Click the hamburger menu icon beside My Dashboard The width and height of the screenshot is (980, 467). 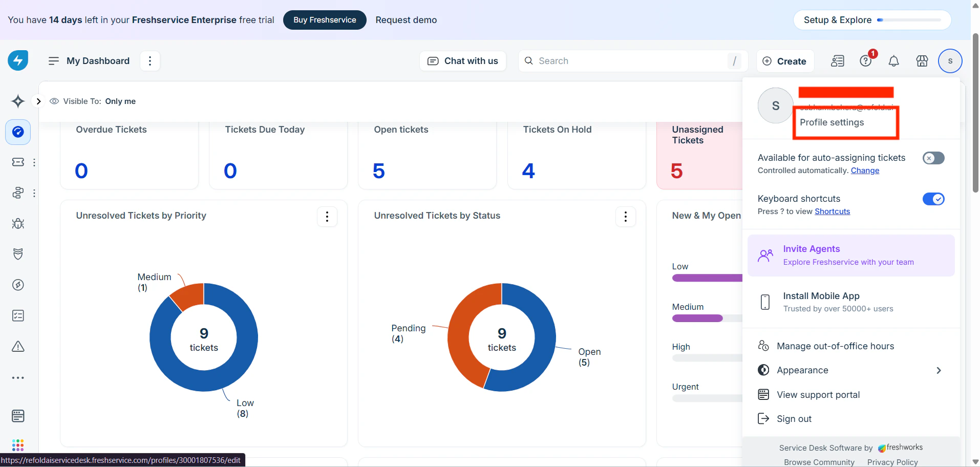[x=54, y=61]
